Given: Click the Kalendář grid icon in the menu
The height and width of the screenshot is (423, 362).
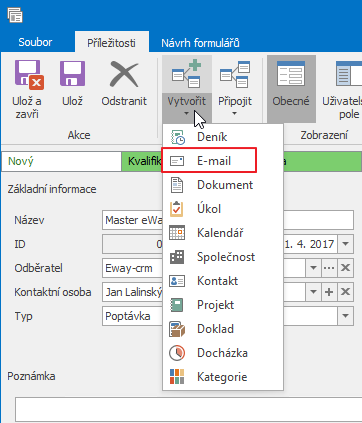Looking at the screenshot, I should click(177, 233).
